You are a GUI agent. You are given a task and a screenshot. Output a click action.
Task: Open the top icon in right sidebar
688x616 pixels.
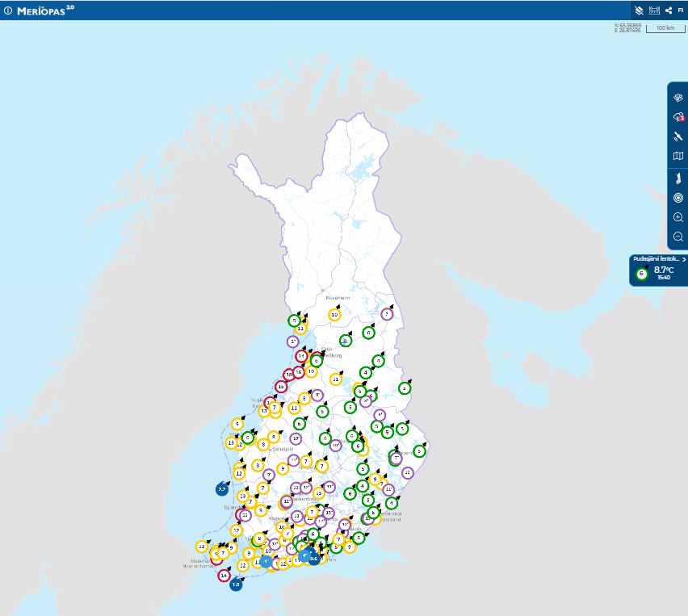(678, 98)
